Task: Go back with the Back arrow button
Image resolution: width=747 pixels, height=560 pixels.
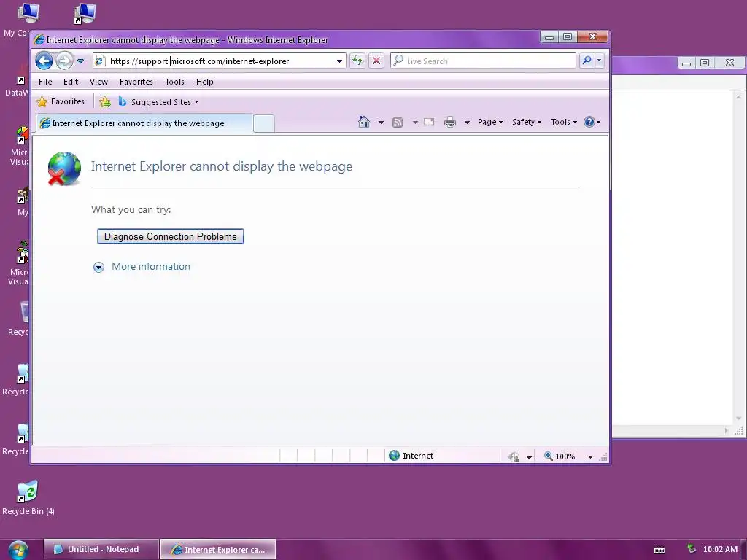Action: [44, 61]
